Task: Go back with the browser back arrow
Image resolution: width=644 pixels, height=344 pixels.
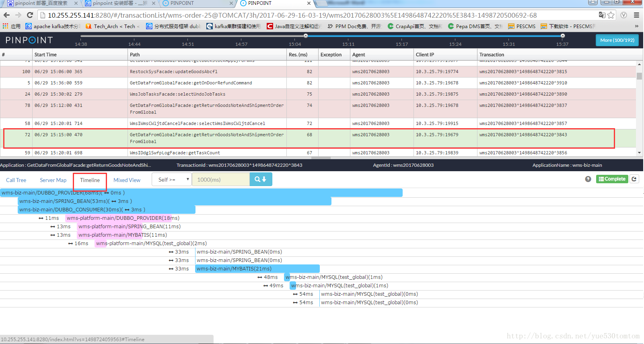Action: tap(6, 15)
